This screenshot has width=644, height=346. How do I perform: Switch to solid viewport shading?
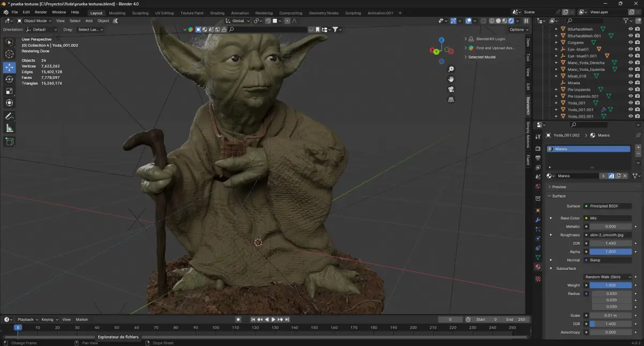click(x=497, y=21)
